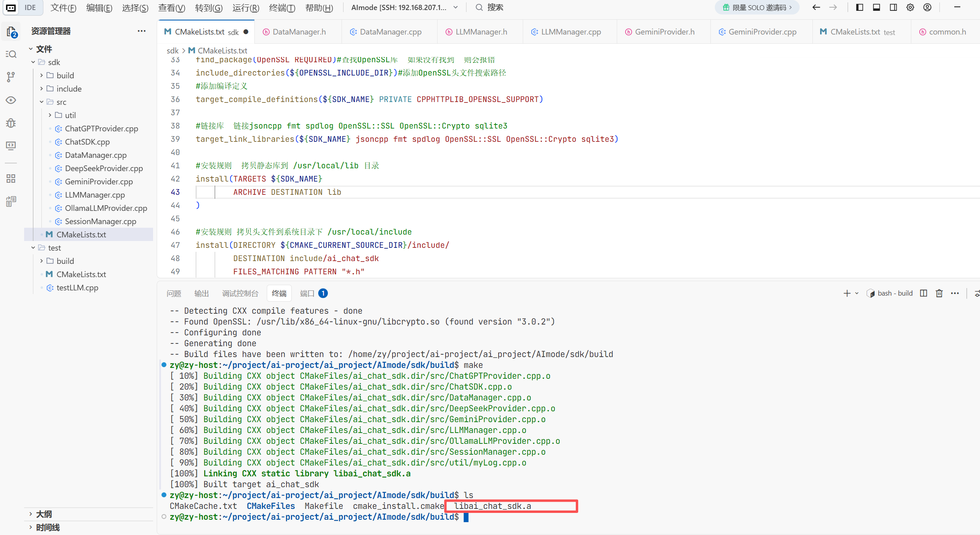This screenshot has height=535, width=980.
Task: Open the Extensions sidebar icon
Action: pyautogui.click(x=11, y=178)
